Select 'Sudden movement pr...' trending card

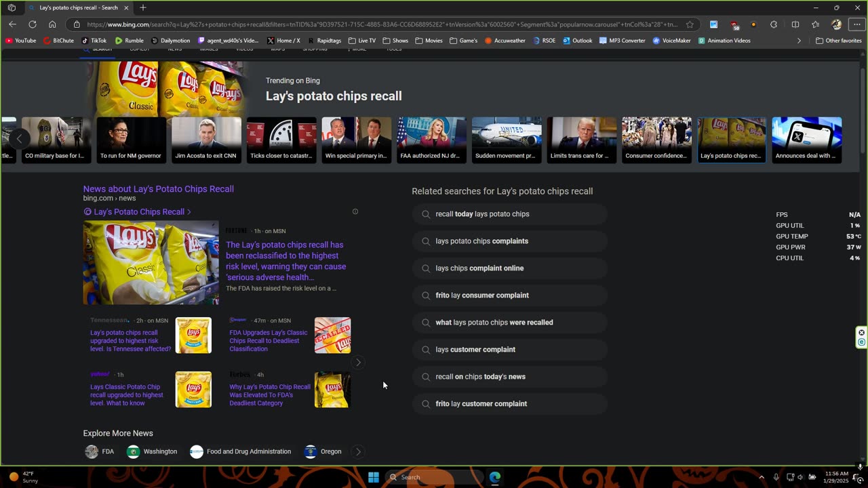pyautogui.click(x=507, y=140)
